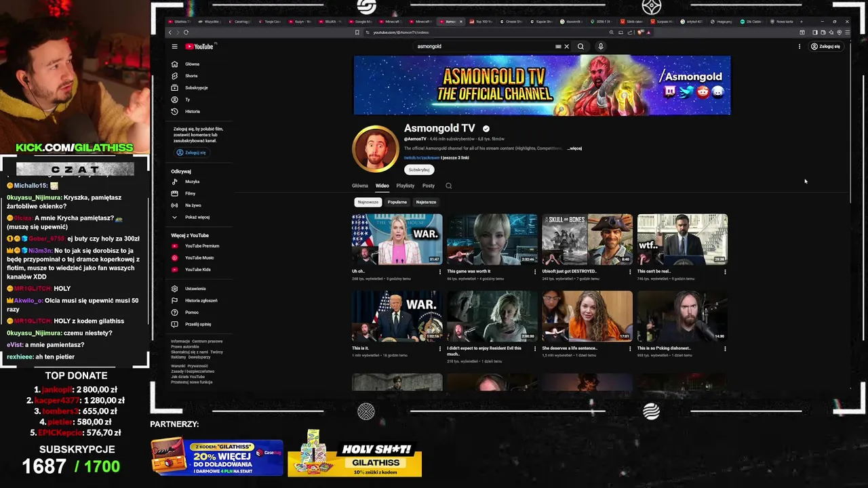Open the "This is it." video thumbnail
The image size is (868, 488).
397,317
